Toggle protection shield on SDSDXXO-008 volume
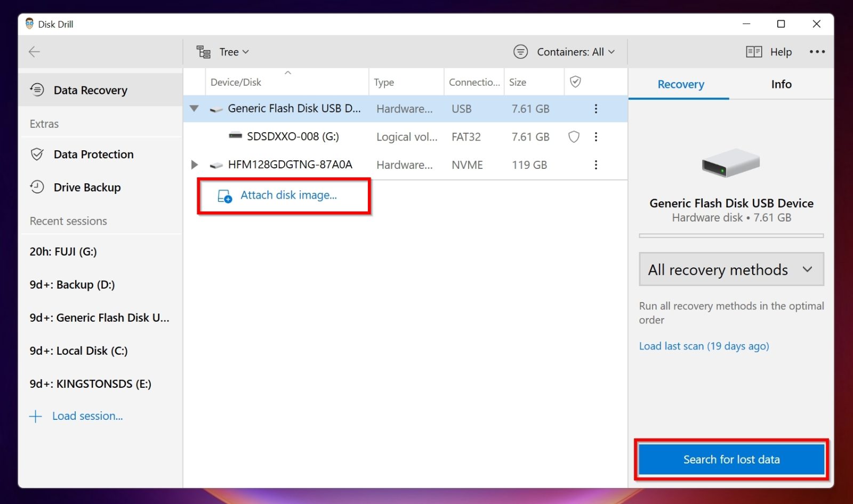853x504 pixels. point(574,137)
